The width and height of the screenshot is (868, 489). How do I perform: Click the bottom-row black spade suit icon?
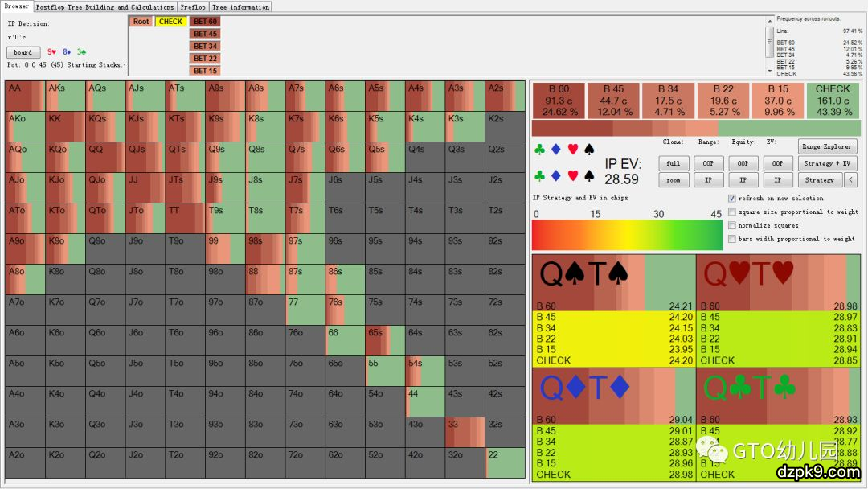tap(589, 175)
